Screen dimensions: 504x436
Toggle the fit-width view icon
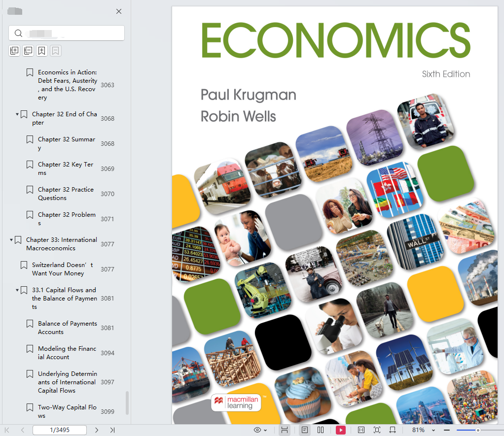coord(285,430)
